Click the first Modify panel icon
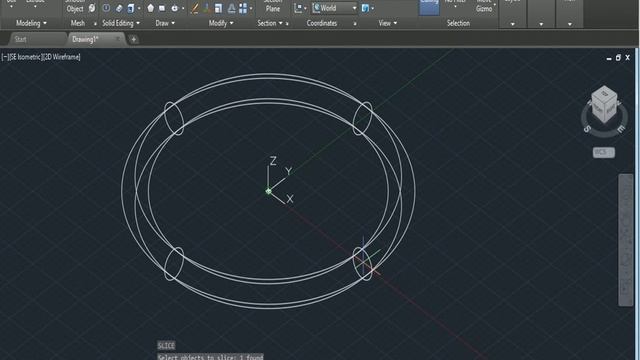The height and width of the screenshot is (360, 640). coord(195,8)
